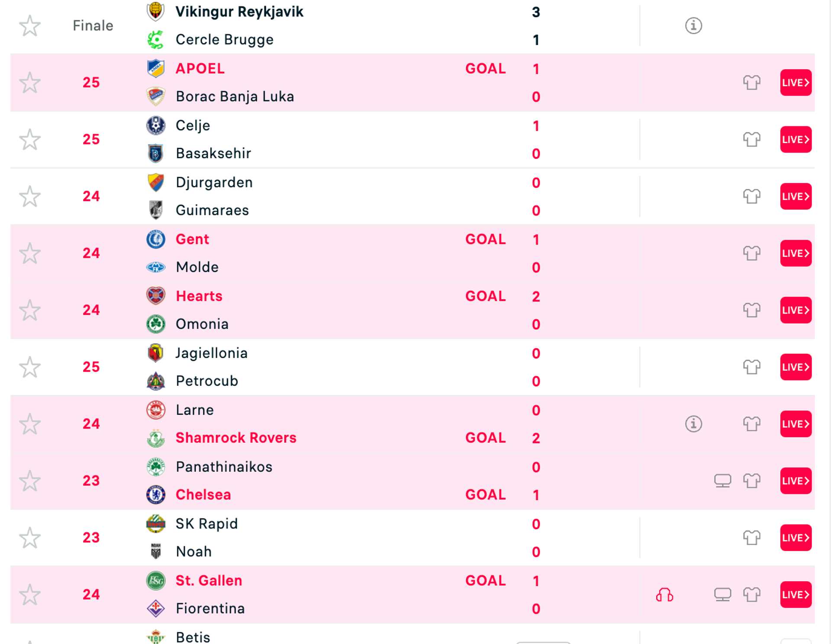Screen dimensions: 831x644
Task: Open LIVE button for Jagiellonia vs Petrocub
Action: [x=796, y=367]
